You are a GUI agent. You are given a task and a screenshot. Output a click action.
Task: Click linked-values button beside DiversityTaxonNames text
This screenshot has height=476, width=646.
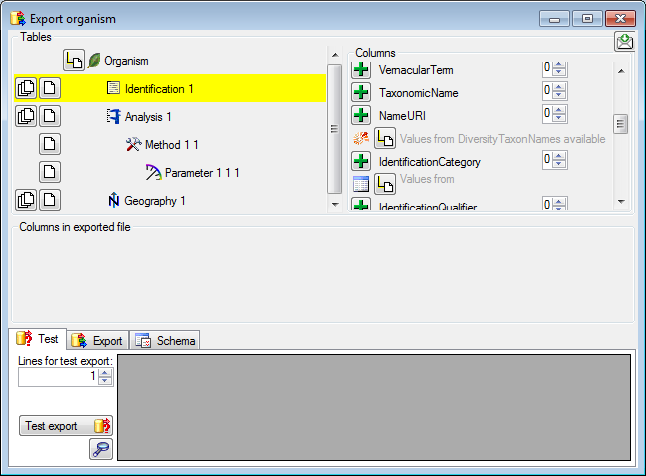385,138
